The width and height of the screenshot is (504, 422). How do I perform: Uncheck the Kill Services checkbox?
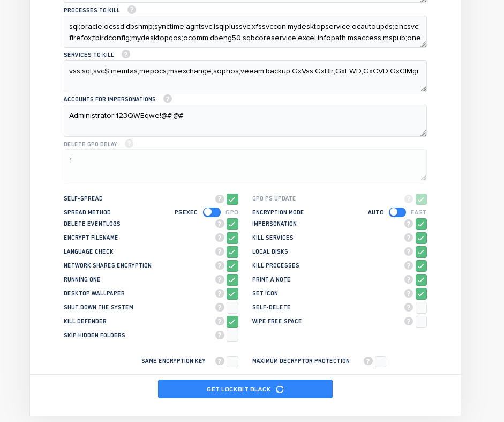click(x=421, y=238)
